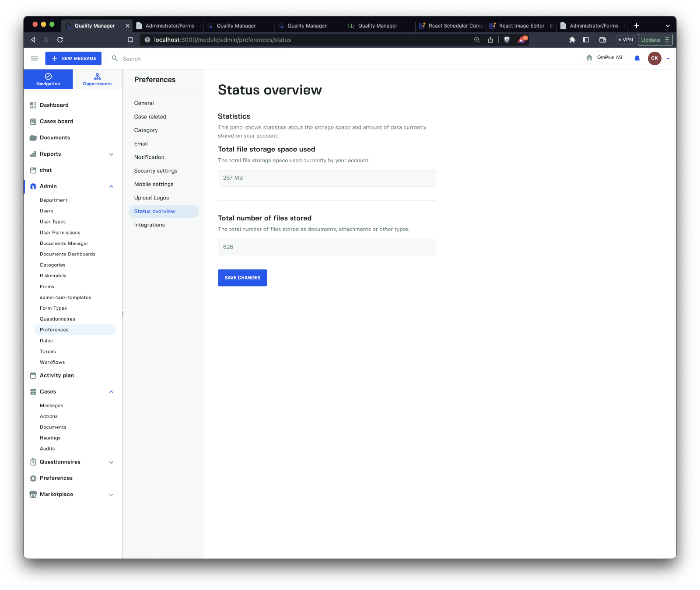This screenshot has width=700, height=590.
Task: Toggle the Brave VPN button
Action: [x=626, y=40]
